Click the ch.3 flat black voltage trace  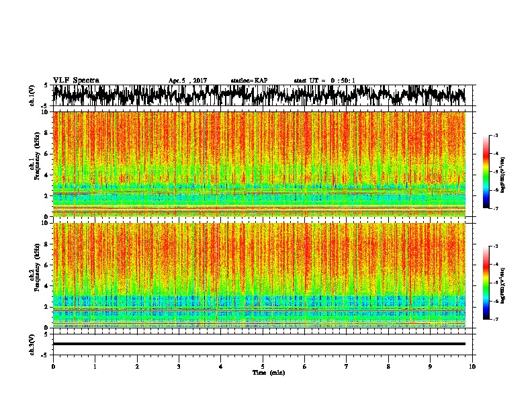point(259,344)
